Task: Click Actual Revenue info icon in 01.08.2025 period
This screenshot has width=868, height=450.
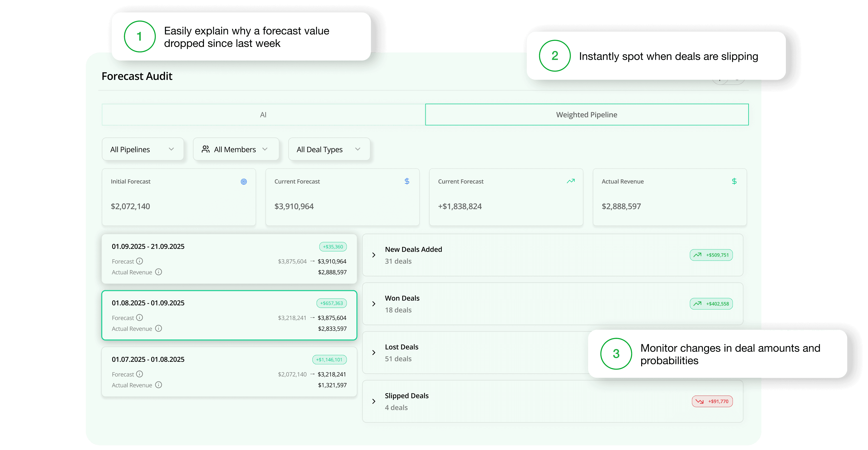Action: pyautogui.click(x=158, y=328)
